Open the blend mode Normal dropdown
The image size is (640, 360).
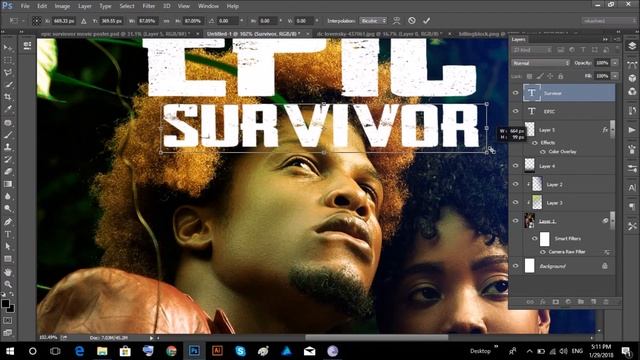tap(540, 63)
